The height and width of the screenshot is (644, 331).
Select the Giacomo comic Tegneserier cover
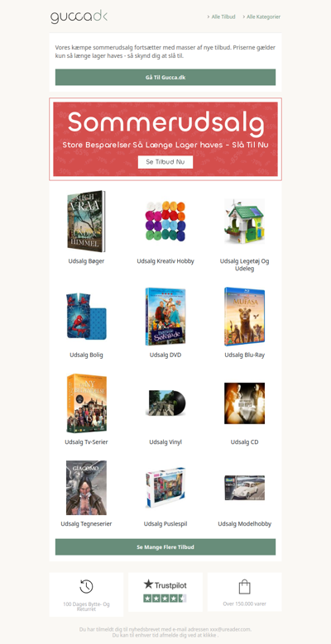point(86,488)
